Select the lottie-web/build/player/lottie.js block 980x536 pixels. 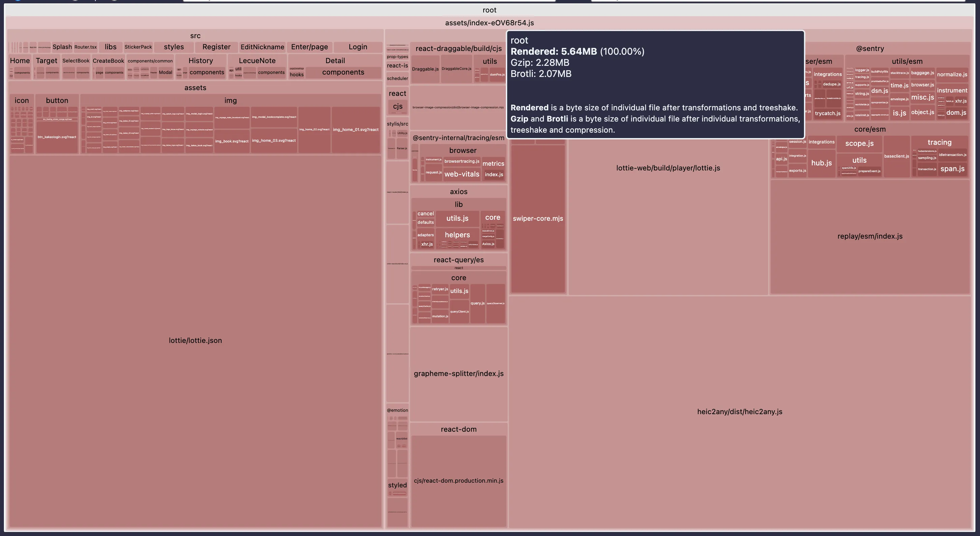pos(668,168)
